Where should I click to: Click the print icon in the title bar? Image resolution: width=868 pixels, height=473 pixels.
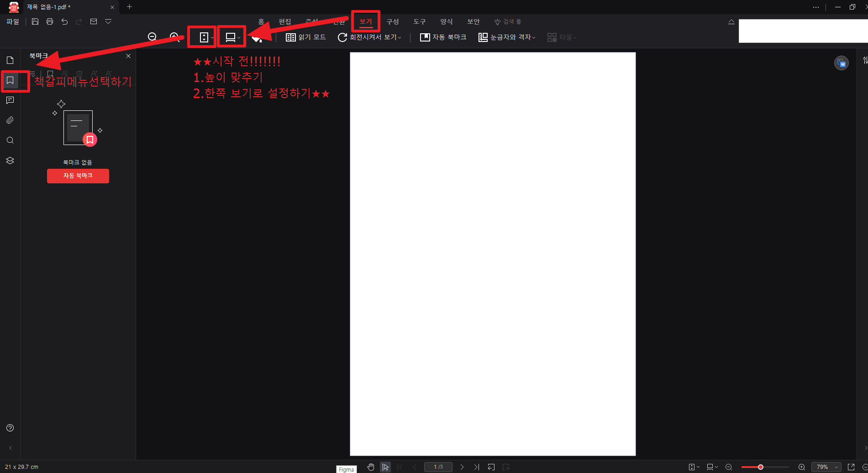(x=49, y=21)
